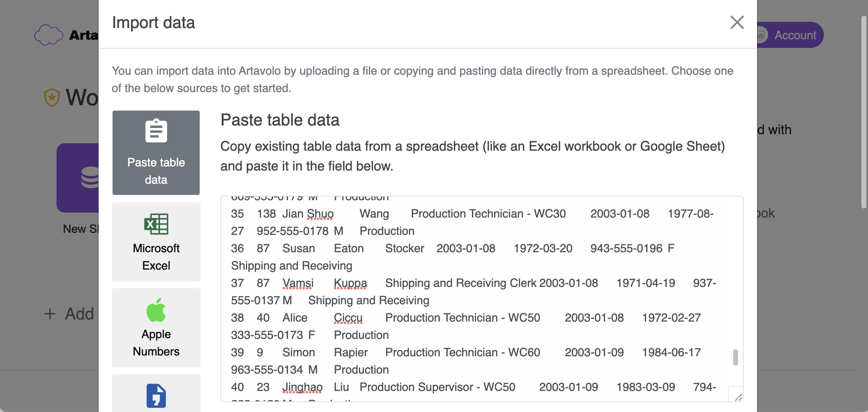Click phone number '333-555-0173'

pyautogui.click(x=267, y=335)
